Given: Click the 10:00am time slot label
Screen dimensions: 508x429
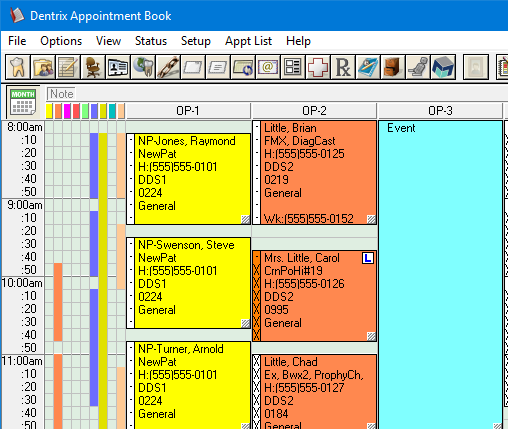Looking at the screenshot, I should tap(22, 283).
